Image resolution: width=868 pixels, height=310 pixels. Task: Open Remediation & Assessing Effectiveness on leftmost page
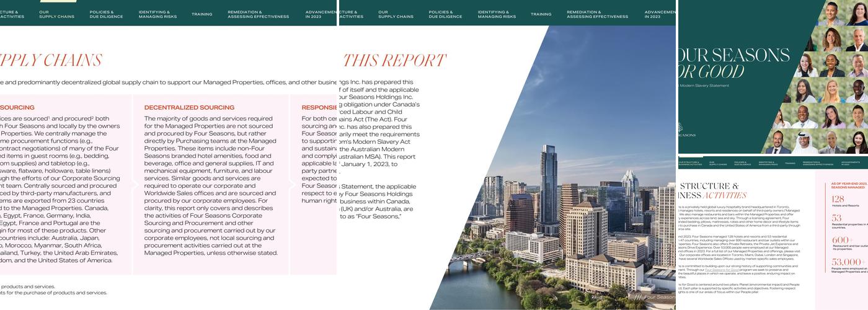tap(258, 14)
